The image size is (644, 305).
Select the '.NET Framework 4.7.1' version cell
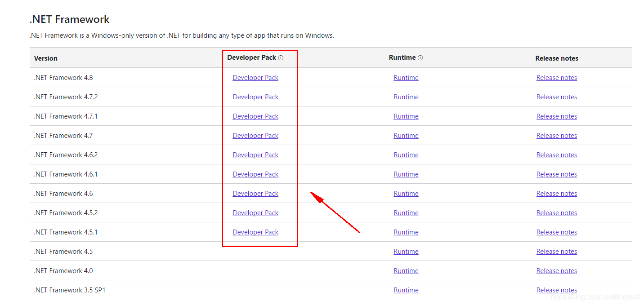pyautogui.click(x=66, y=116)
